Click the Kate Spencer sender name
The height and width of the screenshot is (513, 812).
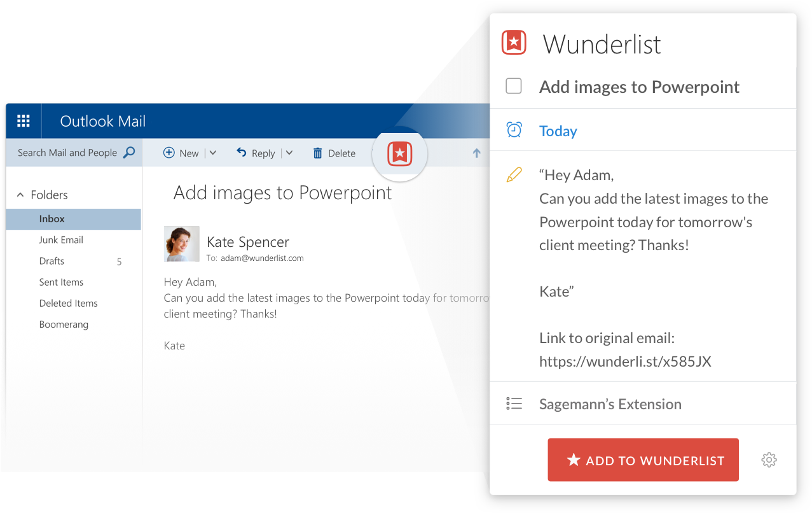pyautogui.click(x=248, y=242)
